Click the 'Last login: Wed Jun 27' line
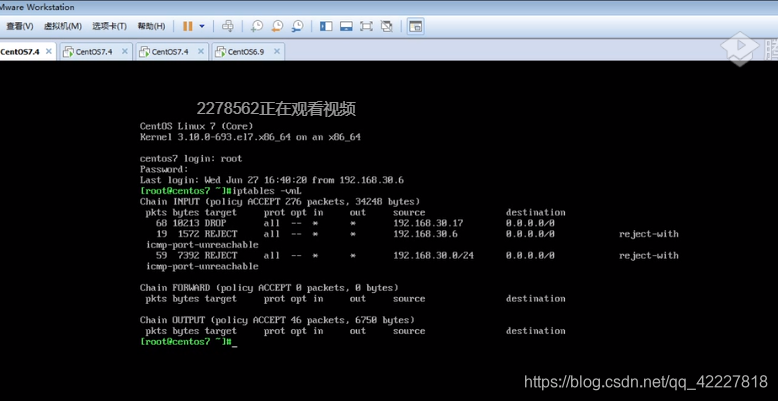The width and height of the screenshot is (778, 401). point(272,180)
